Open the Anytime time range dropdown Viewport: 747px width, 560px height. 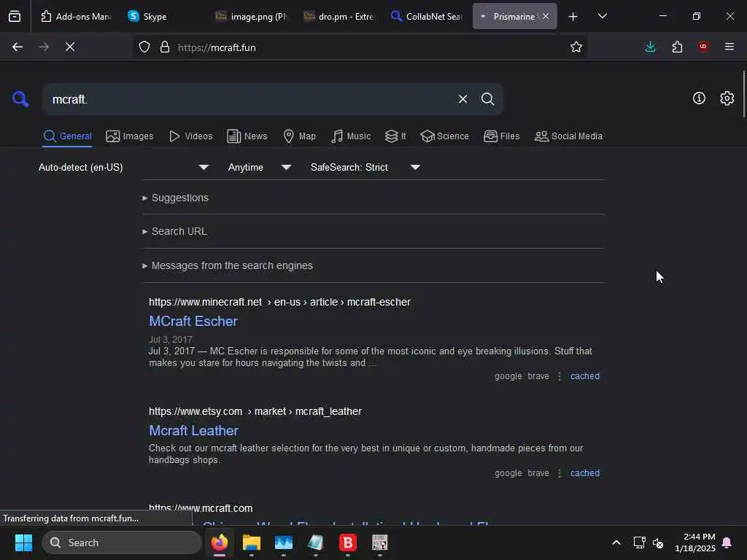[x=259, y=167]
